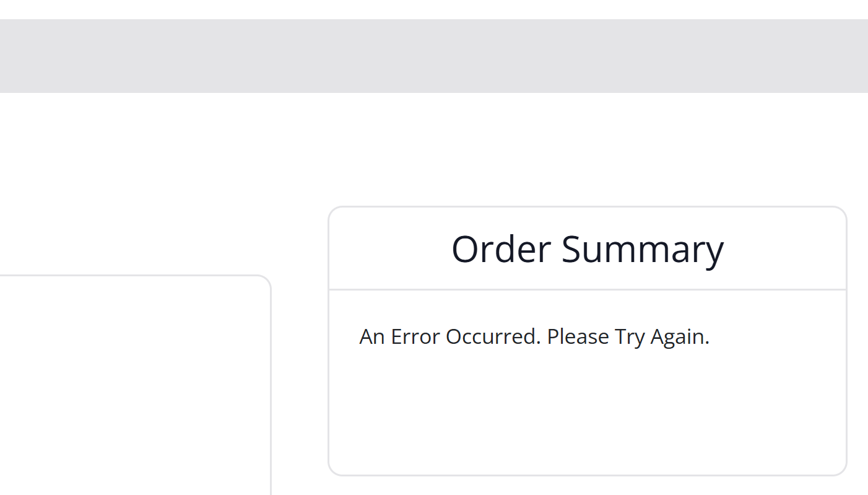868x495 pixels.
Task: Click the rounded top-right corner of left card
Action: click(267, 279)
